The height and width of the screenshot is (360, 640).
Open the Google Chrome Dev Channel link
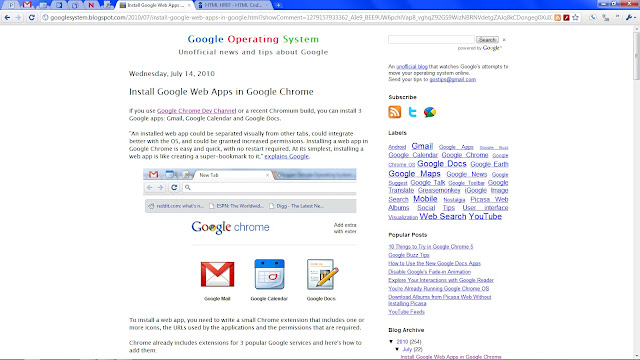[x=196, y=111]
